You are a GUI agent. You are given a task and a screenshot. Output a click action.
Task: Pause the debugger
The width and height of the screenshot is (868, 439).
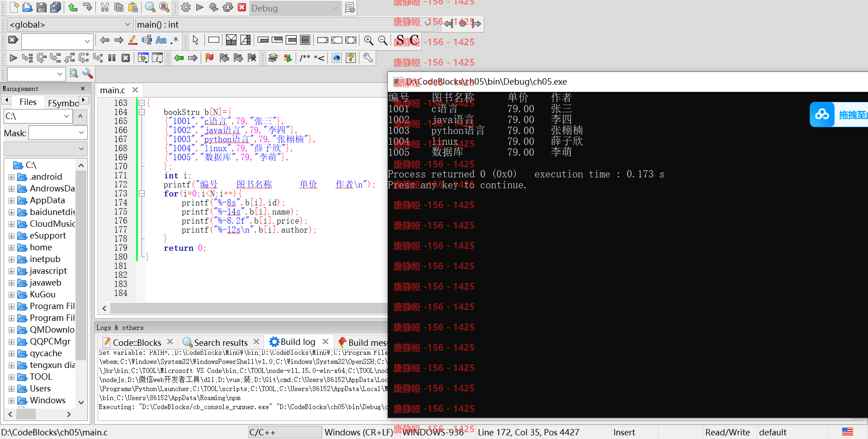click(112, 58)
